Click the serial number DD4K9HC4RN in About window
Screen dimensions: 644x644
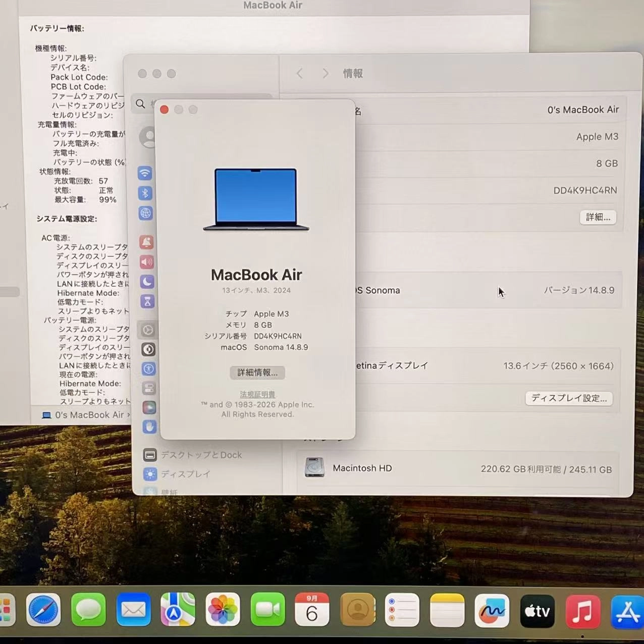278,336
